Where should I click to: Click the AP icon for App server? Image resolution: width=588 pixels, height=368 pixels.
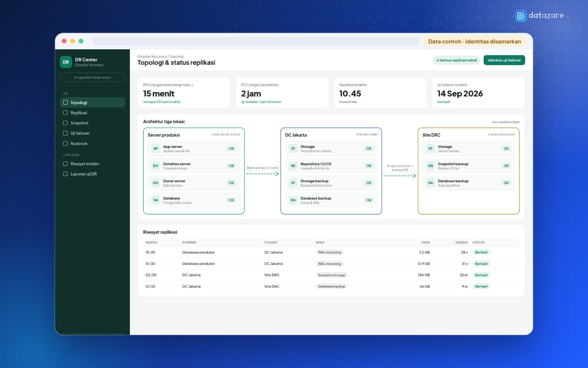tap(155, 149)
